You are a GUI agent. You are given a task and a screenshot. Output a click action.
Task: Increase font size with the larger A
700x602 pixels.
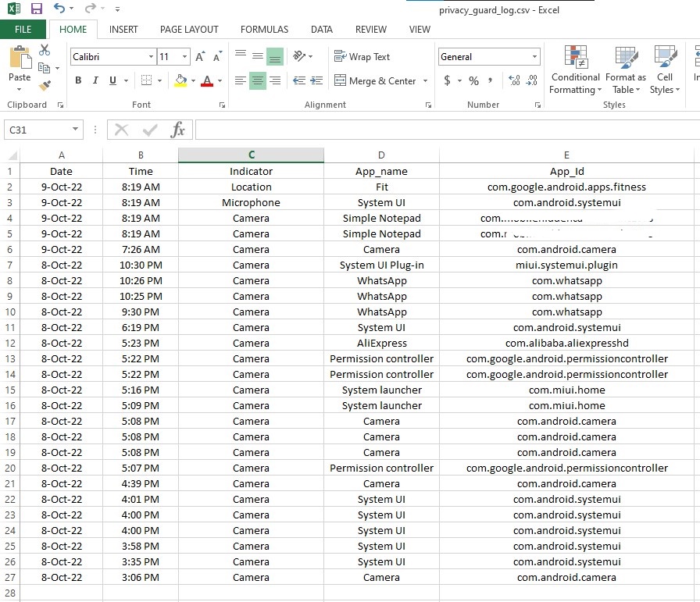(200, 56)
